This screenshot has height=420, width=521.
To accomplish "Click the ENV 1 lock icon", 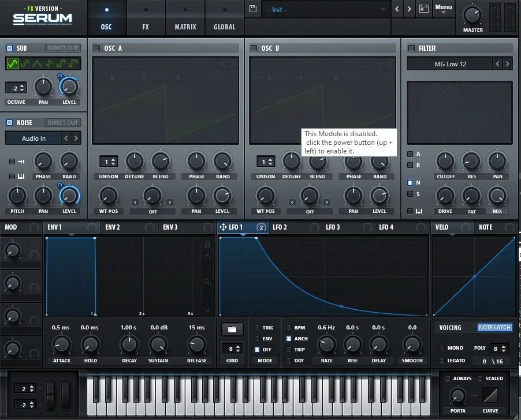I will point(207,245).
